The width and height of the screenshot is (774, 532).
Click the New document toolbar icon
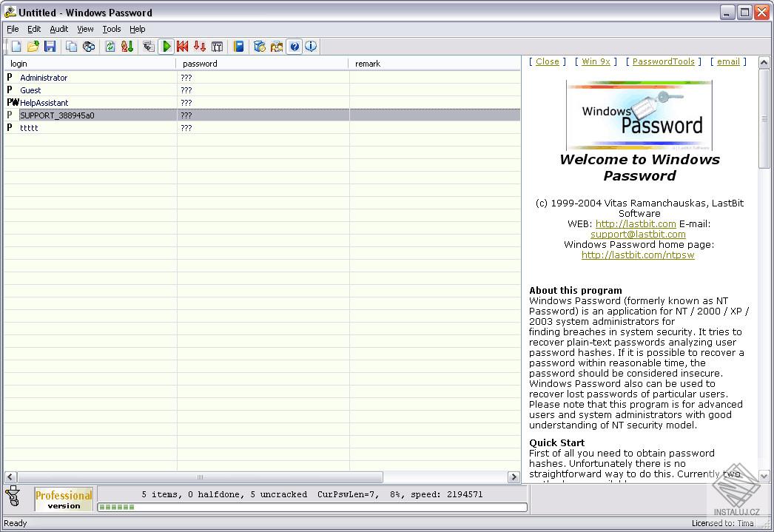(16, 47)
